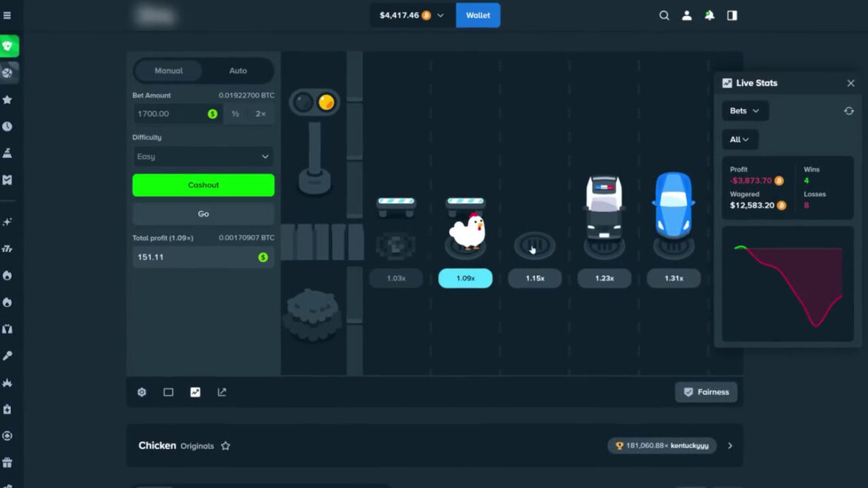Viewport: 868px width, 488px height.
Task: Click the Bet Amount input field
Action: click(178, 113)
